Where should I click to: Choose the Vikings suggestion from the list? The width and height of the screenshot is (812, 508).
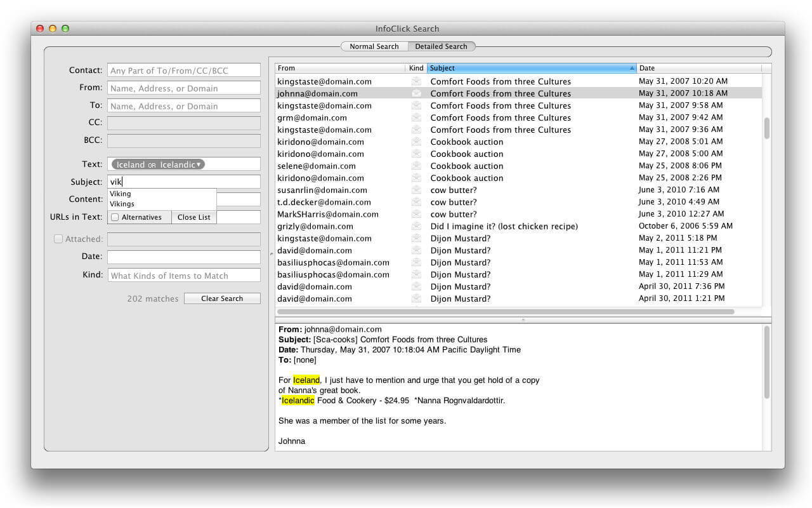122,204
